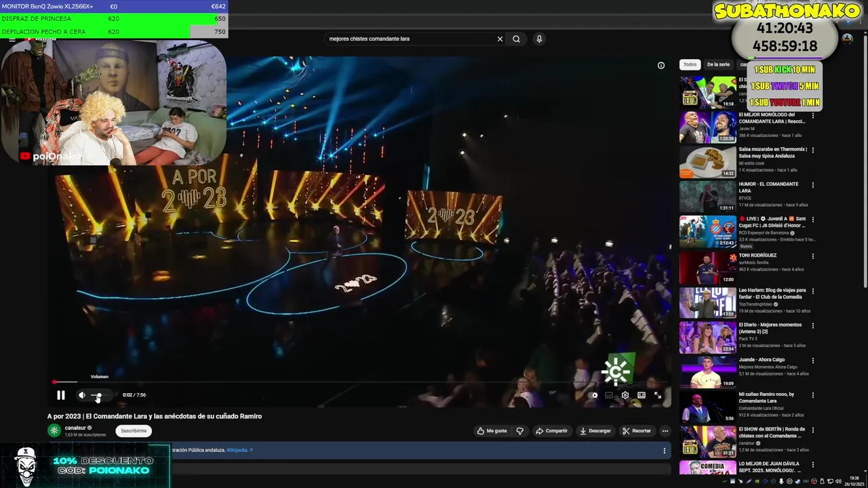Open options for 'Leo Harlem' video

(x=813, y=291)
